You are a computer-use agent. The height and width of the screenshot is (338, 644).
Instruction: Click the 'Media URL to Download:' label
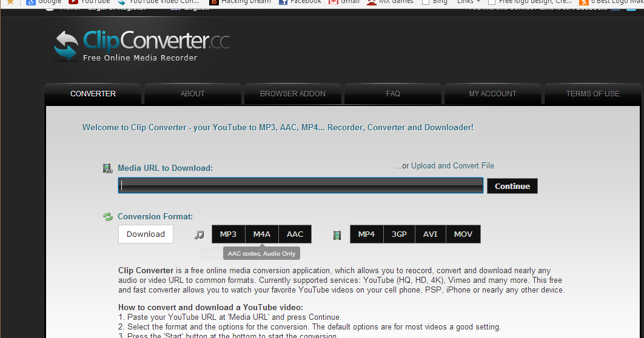(165, 168)
